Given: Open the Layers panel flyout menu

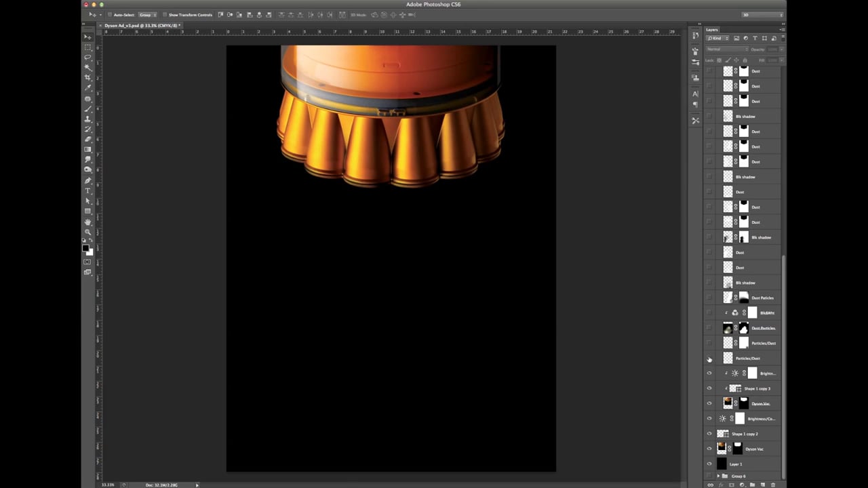Looking at the screenshot, I should [782, 30].
